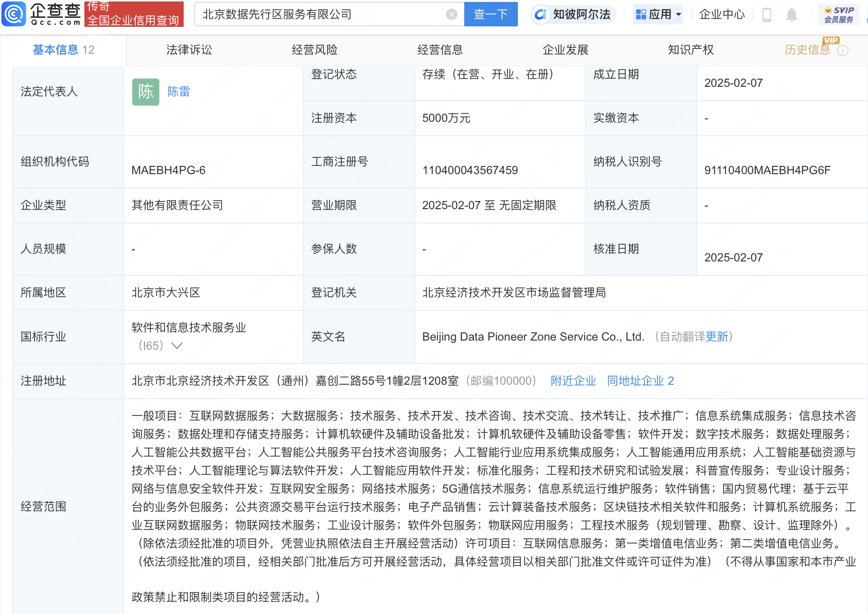Click 软件和信息技术服务业 industry text
Viewport: 868px width, 614px height.
pos(189,328)
